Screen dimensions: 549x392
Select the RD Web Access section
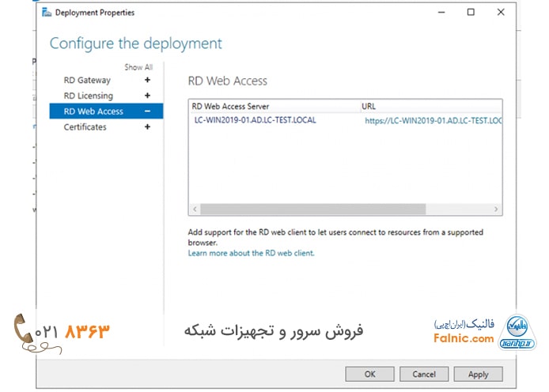[93, 111]
